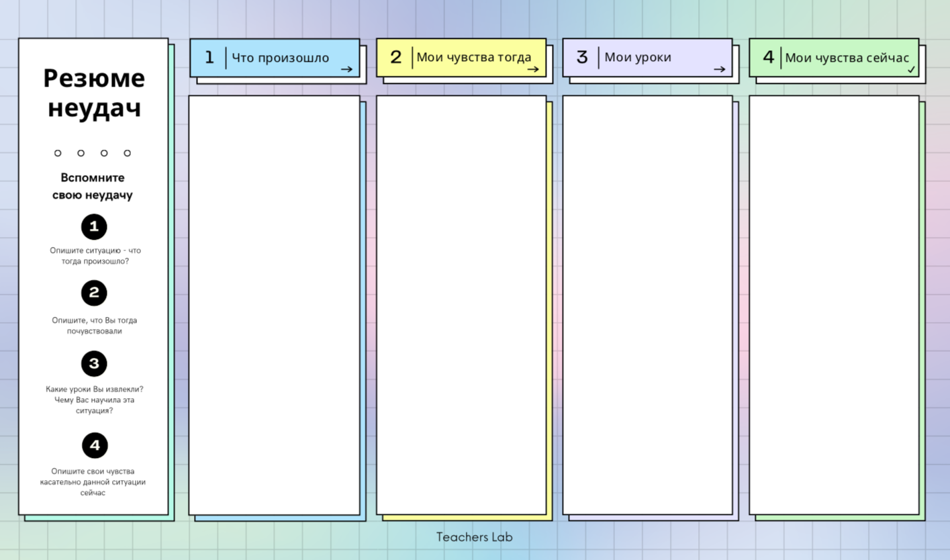Image resolution: width=950 pixels, height=560 pixels.
Task: Open the "Мои уроки" header label
Action: 638,58
